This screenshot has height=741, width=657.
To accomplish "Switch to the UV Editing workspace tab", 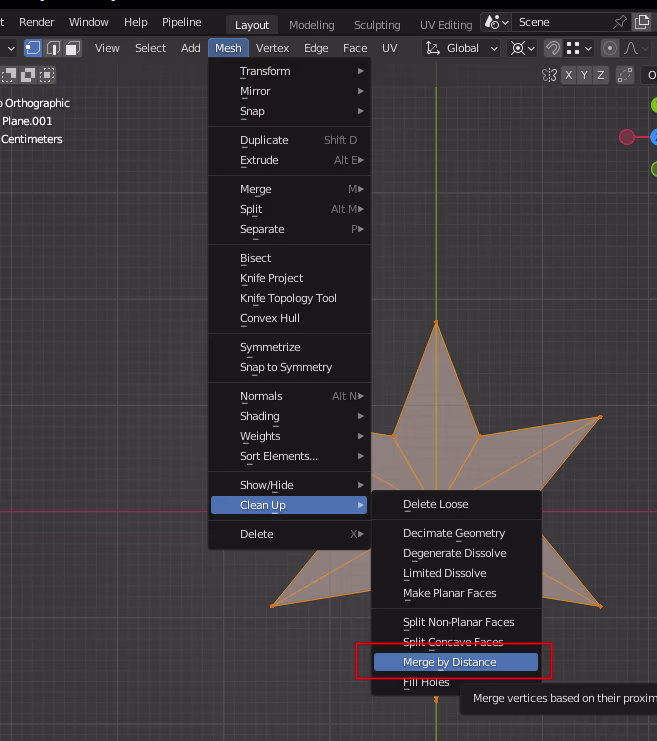I will [x=446, y=25].
